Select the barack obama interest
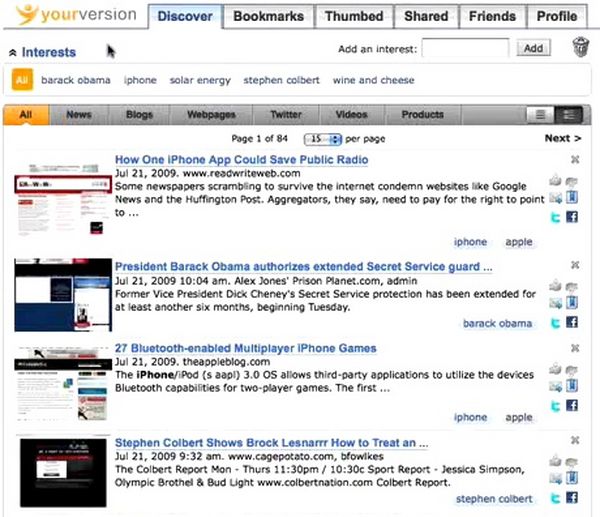The image size is (600, 517). pos(76,80)
